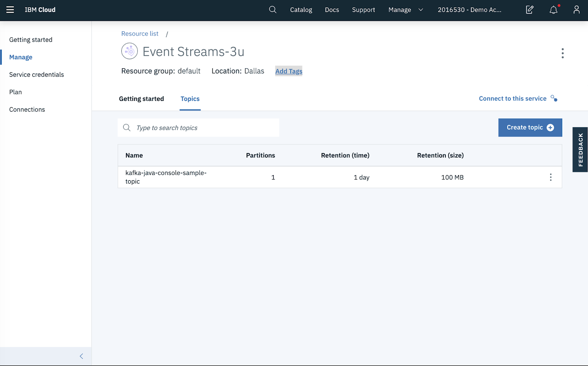Open the FEEDBACK side tab
Viewport: 588px width, 366px height.
click(580, 150)
